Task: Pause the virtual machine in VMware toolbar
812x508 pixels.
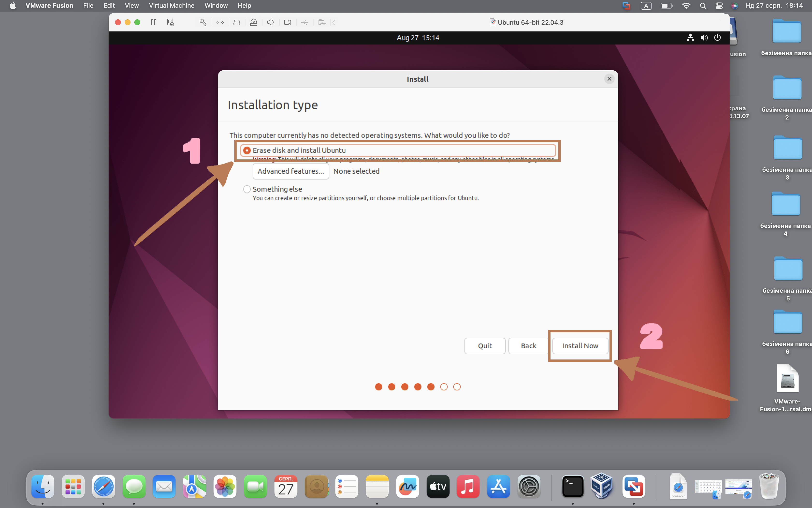Action: pyautogui.click(x=154, y=22)
